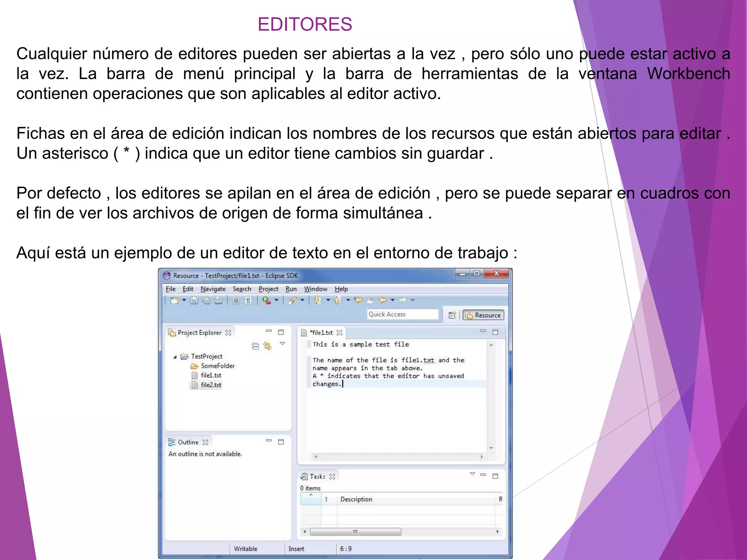The image size is (747, 560).
Task: Click the editor vertical scrollbar up arrow
Action: (x=491, y=345)
